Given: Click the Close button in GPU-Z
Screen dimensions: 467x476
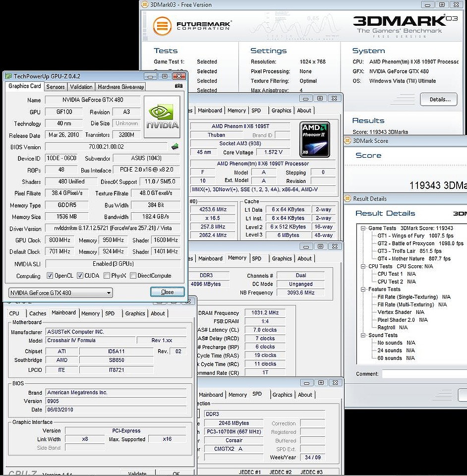Looking at the screenshot, I should [168, 292].
